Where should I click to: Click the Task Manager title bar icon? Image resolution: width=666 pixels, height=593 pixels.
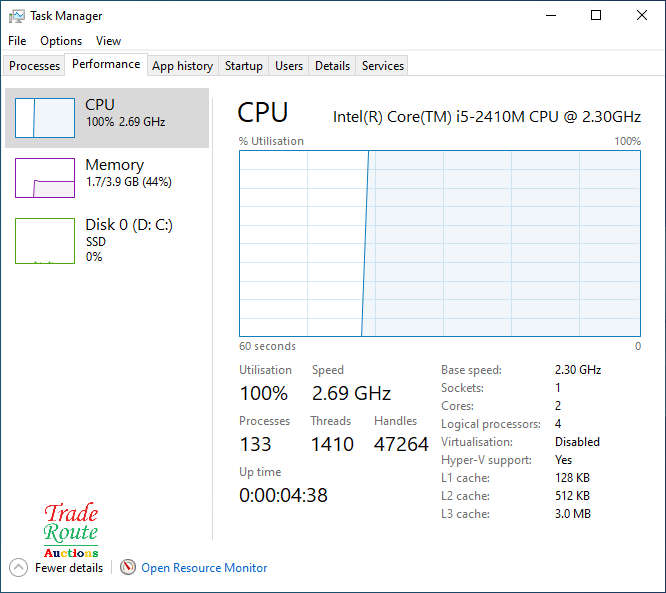pyautogui.click(x=17, y=16)
